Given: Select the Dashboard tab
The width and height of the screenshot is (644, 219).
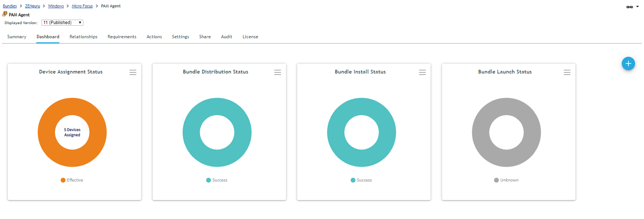Looking at the screenshot, I should point(48,37).
